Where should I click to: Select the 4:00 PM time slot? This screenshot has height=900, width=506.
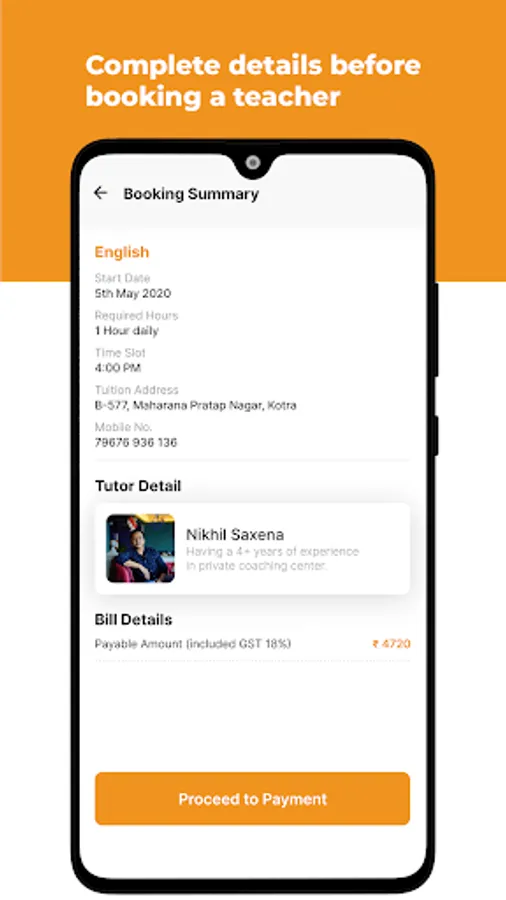pos(118,368)
